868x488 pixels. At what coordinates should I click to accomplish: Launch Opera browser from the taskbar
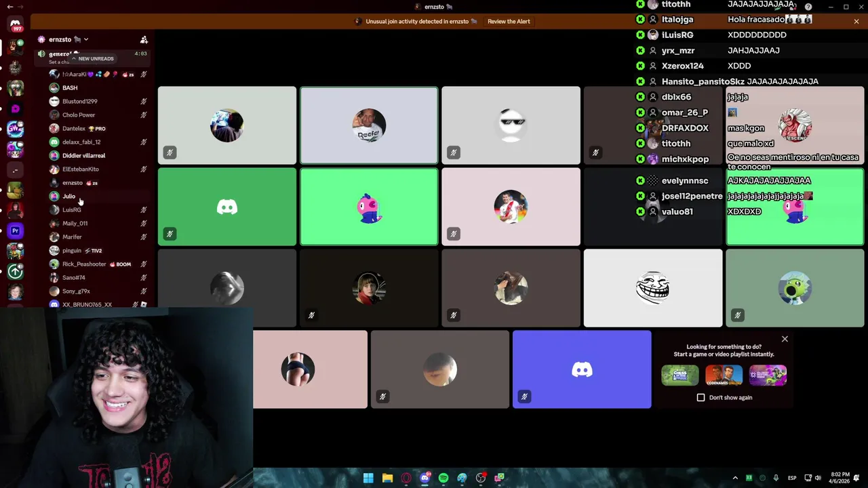click(x=406, y=478)
